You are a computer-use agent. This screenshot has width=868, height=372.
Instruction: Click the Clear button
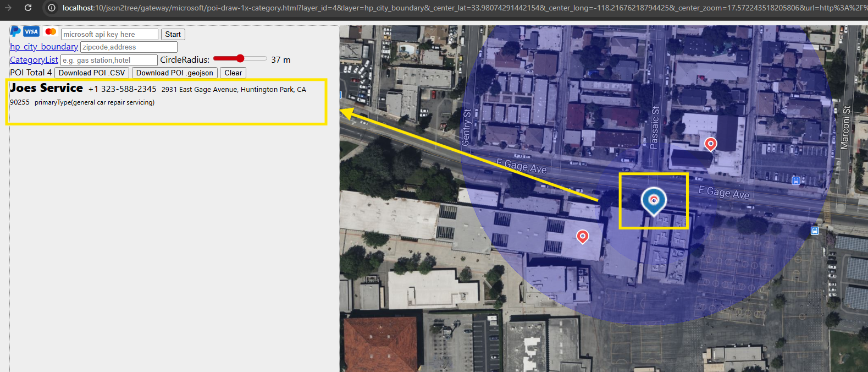pyautogui.click(x=233, y=73)
